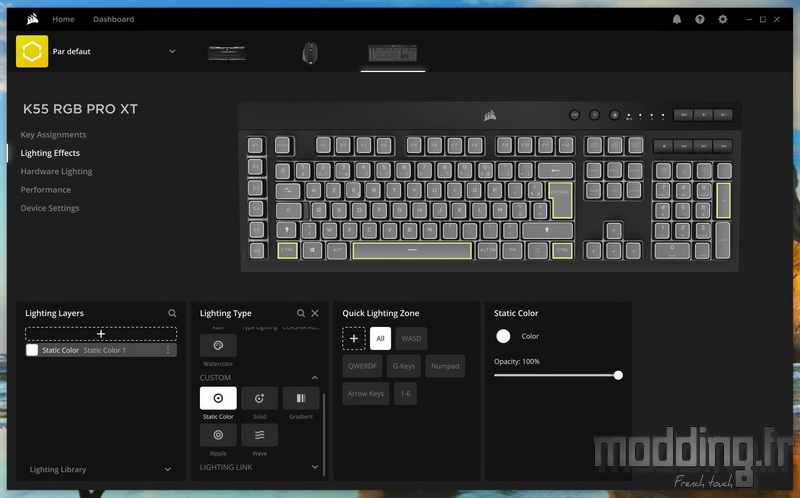
Task: Select the spacebar on keyboard image
Action: click(x=412, y=251)
